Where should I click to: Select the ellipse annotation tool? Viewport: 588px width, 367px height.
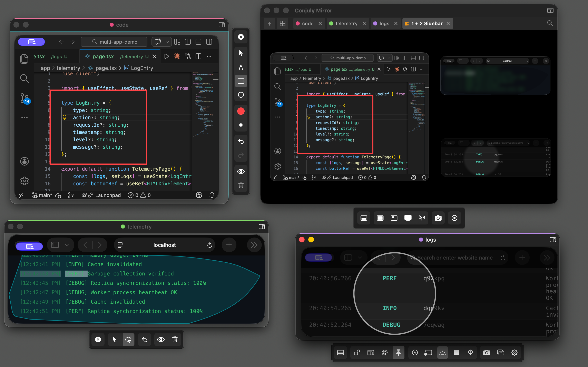241,95
